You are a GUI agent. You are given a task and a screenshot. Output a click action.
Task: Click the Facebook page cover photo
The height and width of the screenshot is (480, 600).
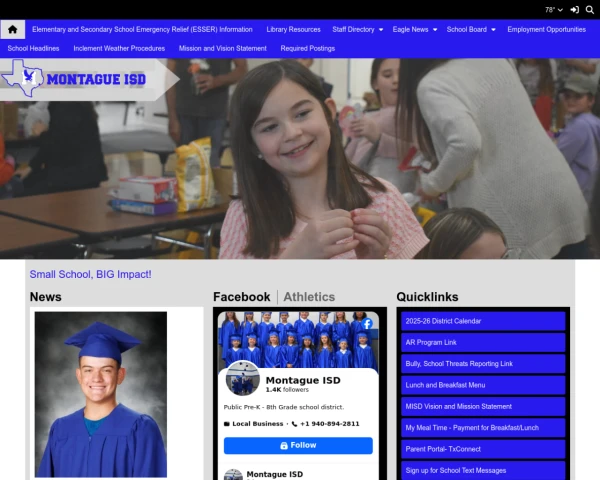[x=298, y=341]
